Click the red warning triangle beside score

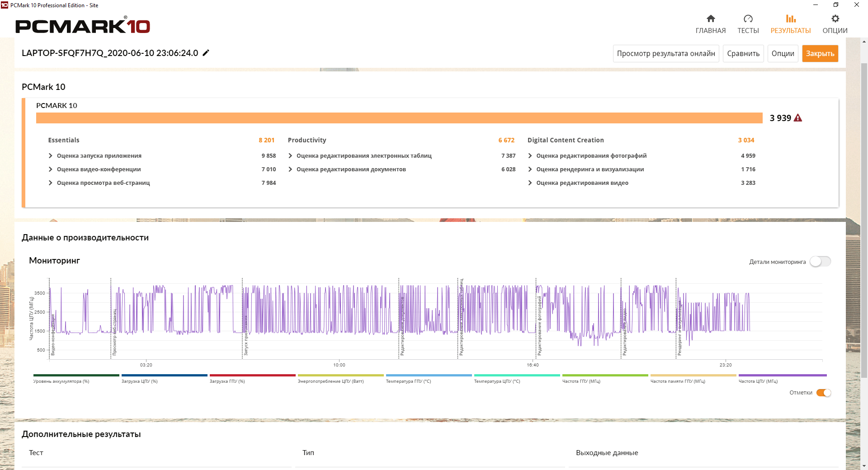click(x=798, y=118)
